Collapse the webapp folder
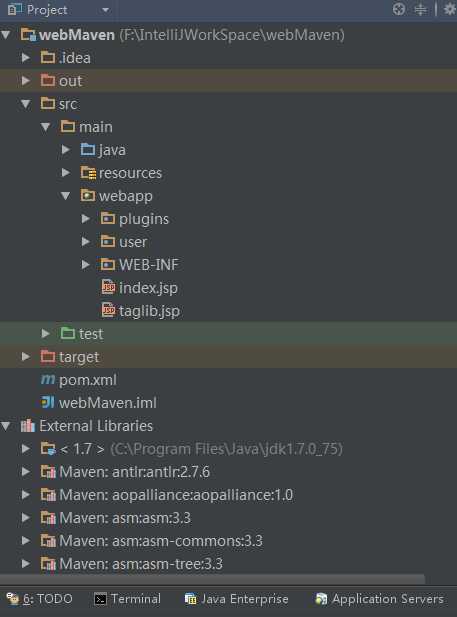The height and width of the screenshot is (617, 457). click(x=66, y=196)
